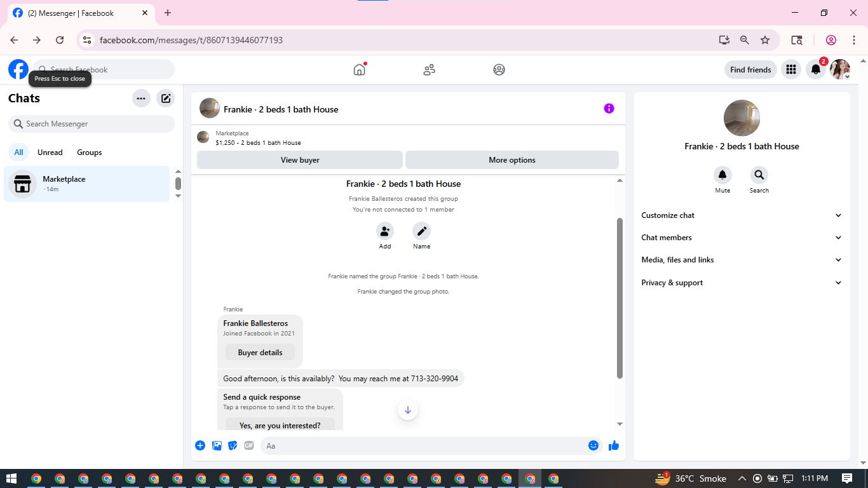868x488 pixels.
Task: Open conversation information purple icon
Action: (x=609, y=109)
